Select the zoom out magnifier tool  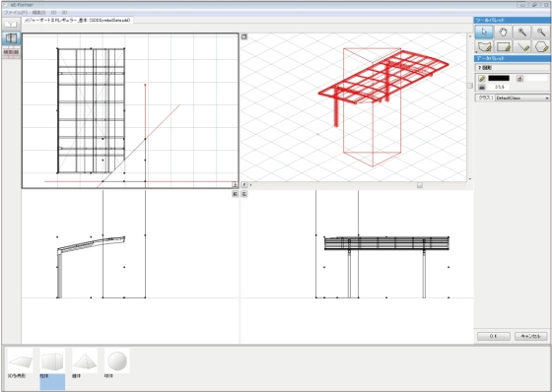(x=541, y=33)
